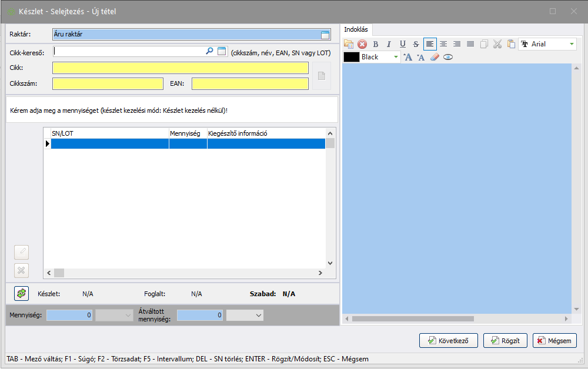Toggle bold formatting in Indoklás editor
The image size is (588, 369).
coord(376,44)
